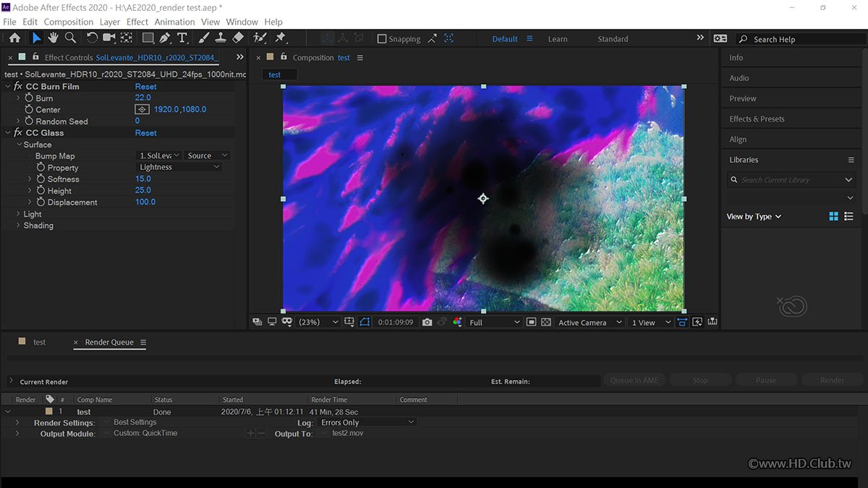Select the Clone Stamp tool

[x=222, y=38]
